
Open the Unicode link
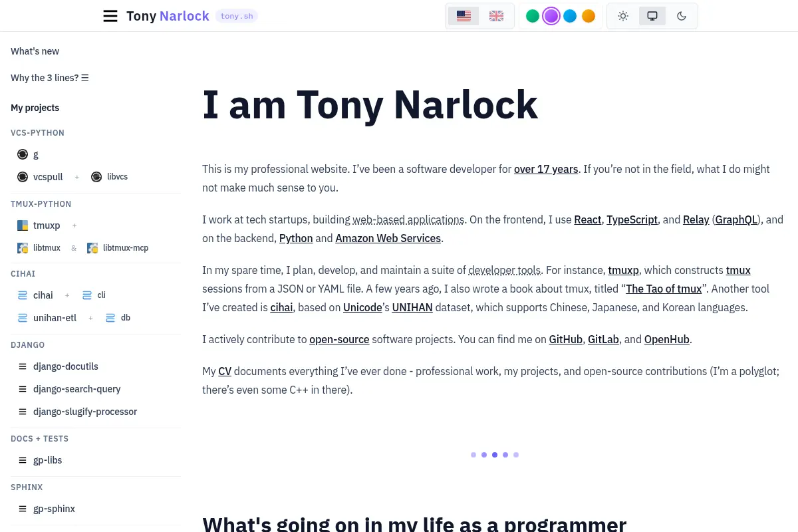coord(362,307)
